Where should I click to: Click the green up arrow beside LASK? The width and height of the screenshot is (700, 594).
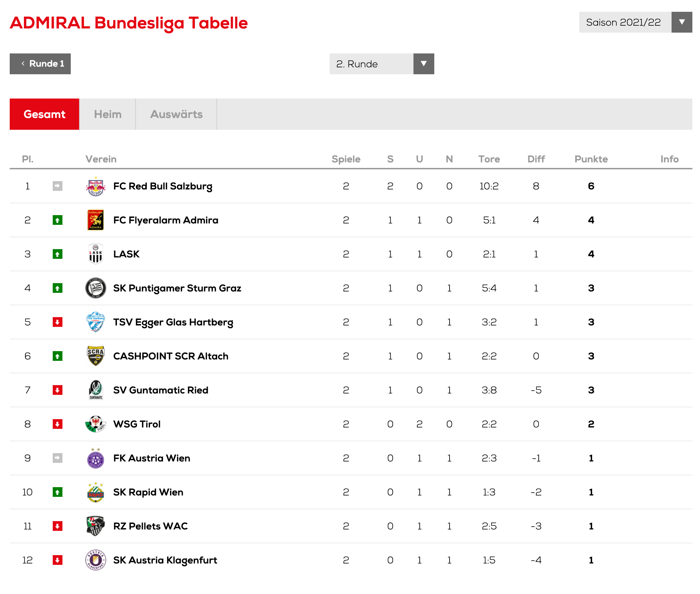pos(58,254)
